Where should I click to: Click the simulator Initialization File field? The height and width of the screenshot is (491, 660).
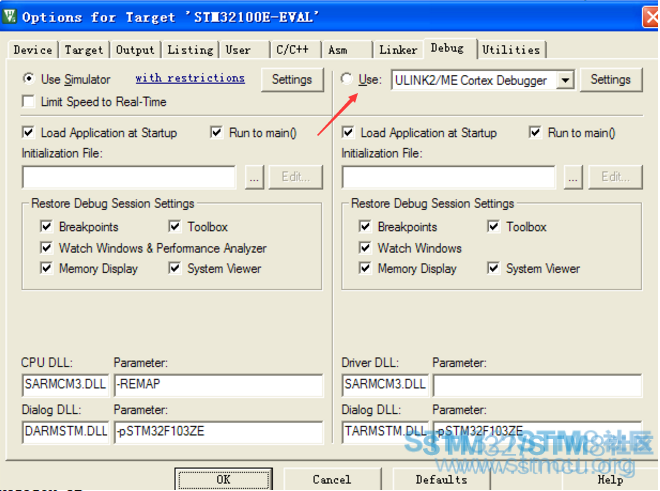129,177
